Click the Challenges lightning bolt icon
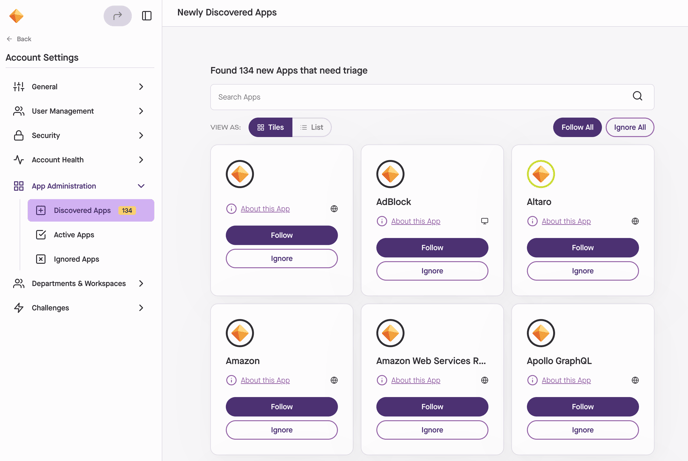 (18, 308)
